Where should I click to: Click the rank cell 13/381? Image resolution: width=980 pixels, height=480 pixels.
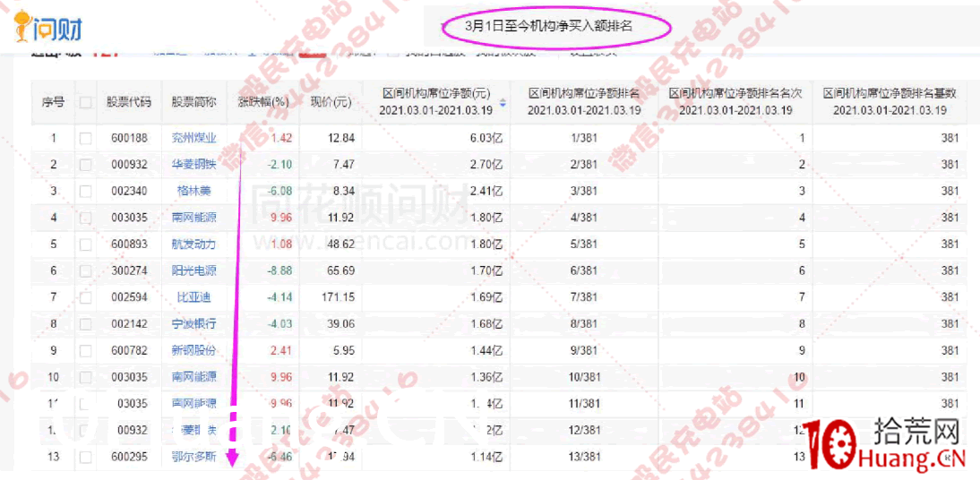click(584, 457)
